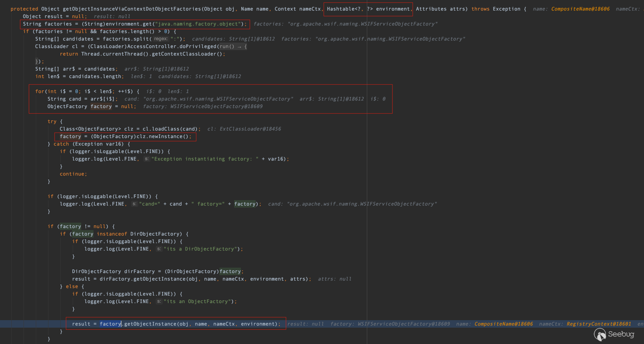
Task: Click the 's:' hint before "Exception instantiating factory"
Action: (146, 159)
